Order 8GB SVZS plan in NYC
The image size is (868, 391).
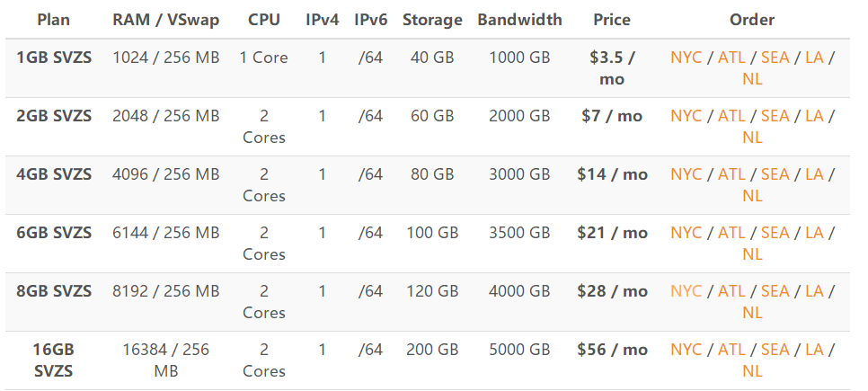pos(686,291)
